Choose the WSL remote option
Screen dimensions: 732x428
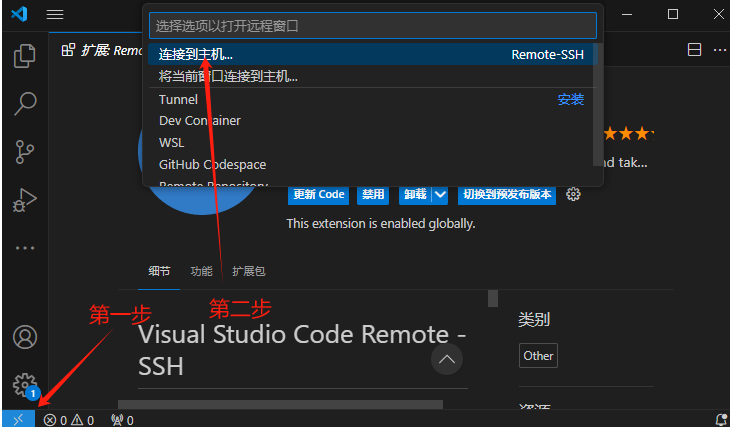point(373,142)
